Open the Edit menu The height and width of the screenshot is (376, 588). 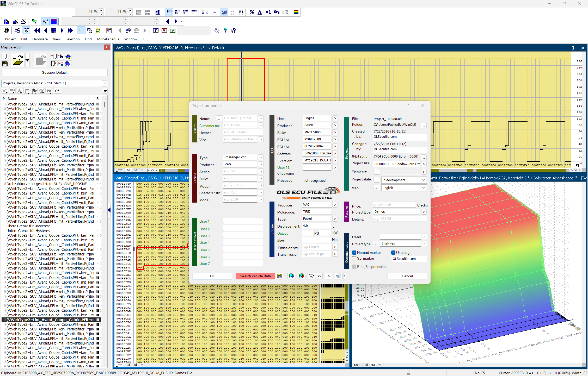click(x=24, y=39)
